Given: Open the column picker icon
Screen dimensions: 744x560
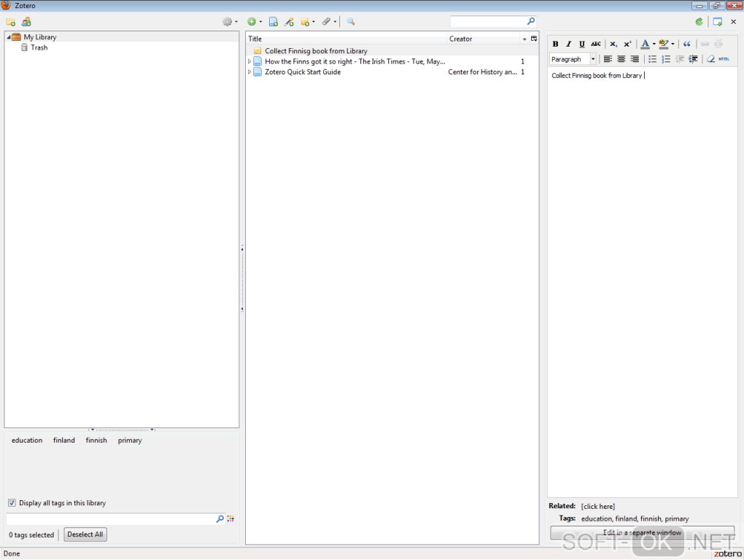Looking at the screenshot, I should (x=534, y=39).
